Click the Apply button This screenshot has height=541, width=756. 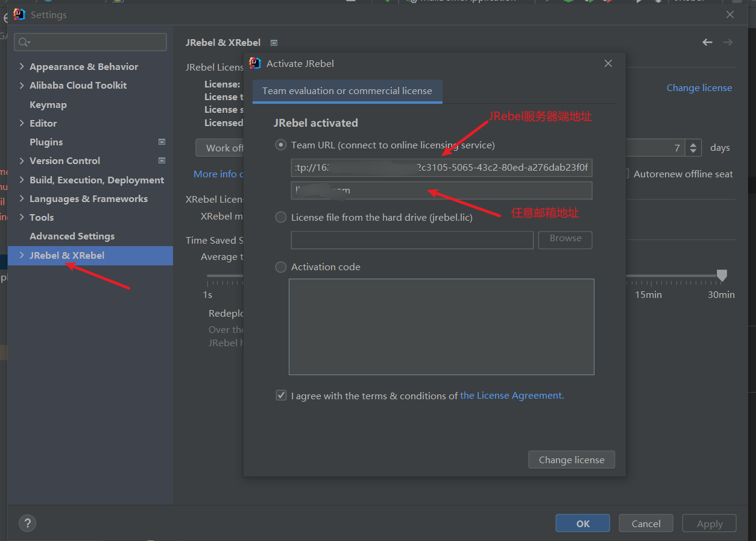click(710, 524)
